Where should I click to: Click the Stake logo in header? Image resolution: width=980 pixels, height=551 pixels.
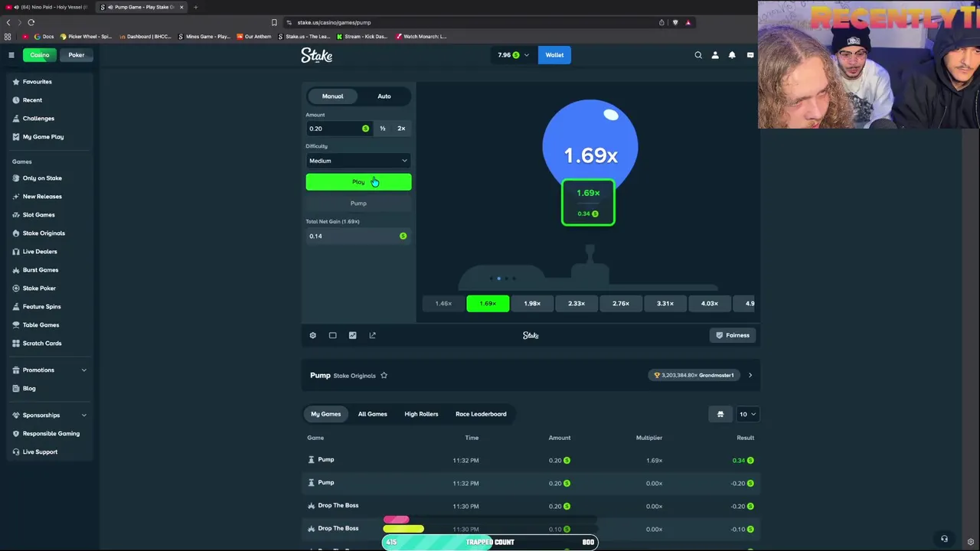pos(316,55)
